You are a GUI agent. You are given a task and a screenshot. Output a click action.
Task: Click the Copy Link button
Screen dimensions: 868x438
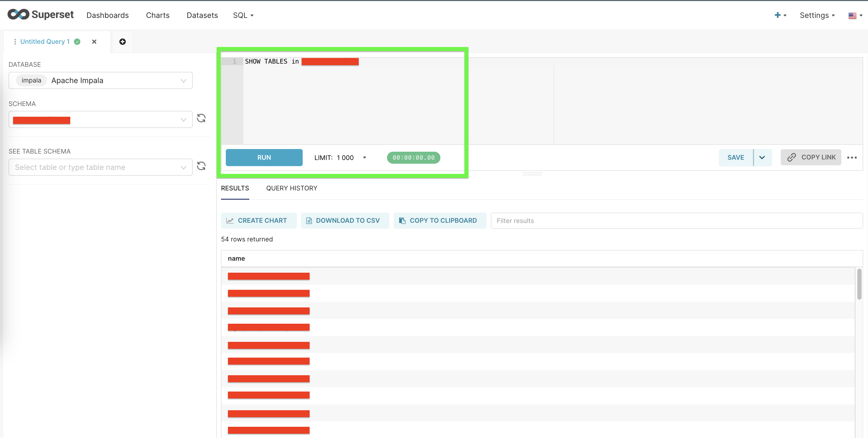coord(811,157)
